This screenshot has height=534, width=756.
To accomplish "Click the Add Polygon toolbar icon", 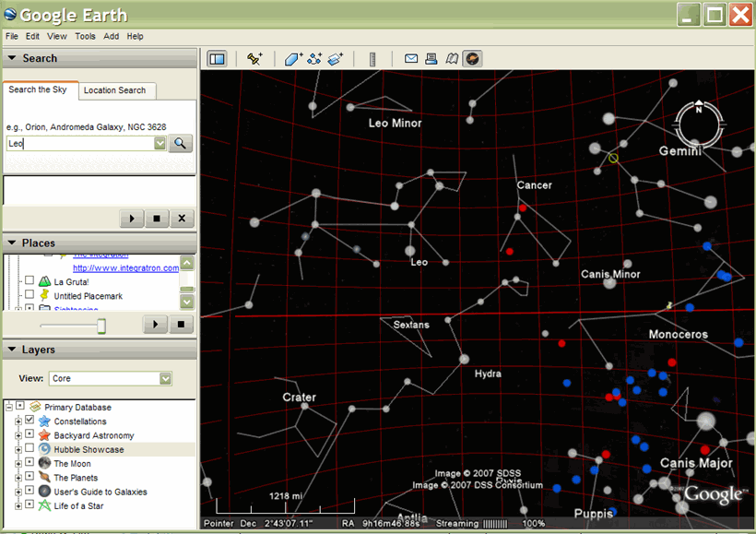I will click(293, 59).
